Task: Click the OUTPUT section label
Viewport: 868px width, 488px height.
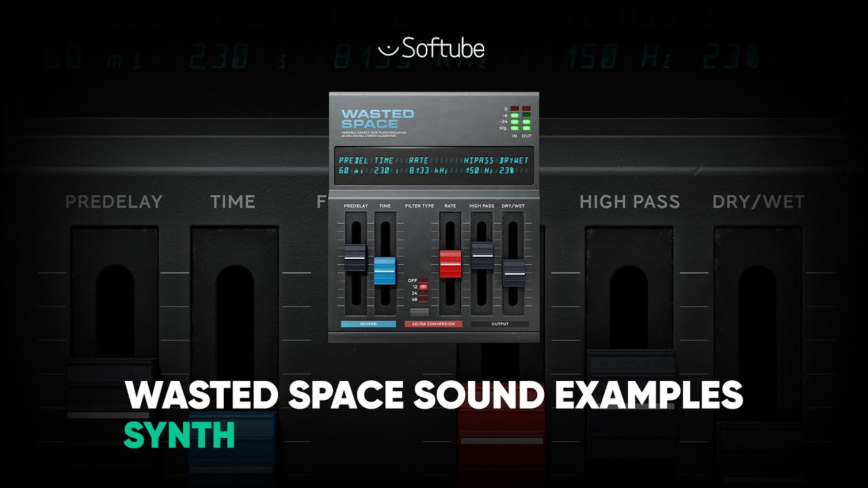Action: point(500,325)
